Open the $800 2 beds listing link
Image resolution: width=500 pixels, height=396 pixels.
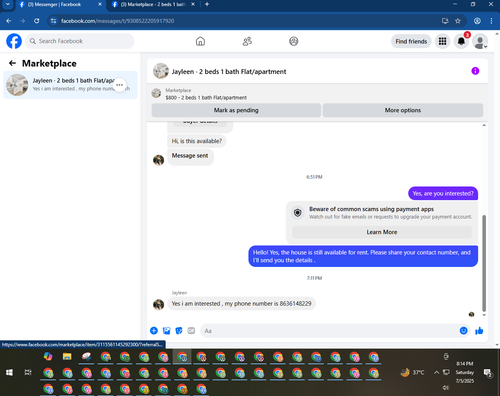pos(206,98)
